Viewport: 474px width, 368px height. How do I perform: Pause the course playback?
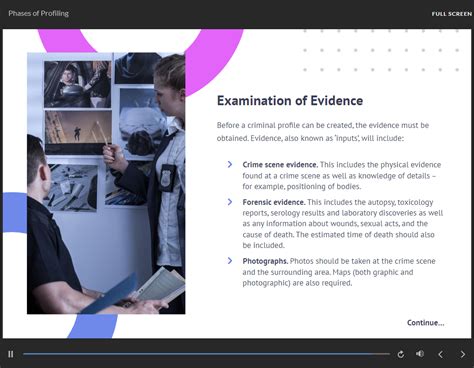click(x=11, y=354)
